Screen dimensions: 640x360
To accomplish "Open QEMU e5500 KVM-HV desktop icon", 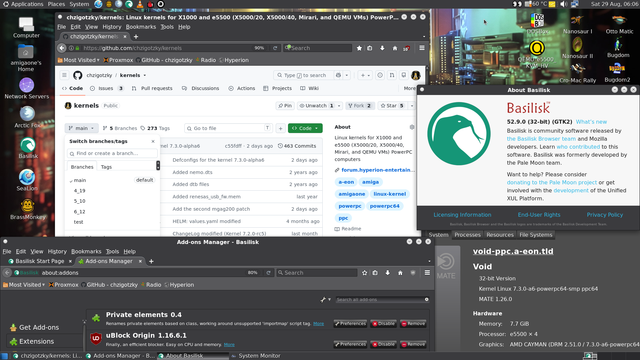I will (x=536, y=53).
